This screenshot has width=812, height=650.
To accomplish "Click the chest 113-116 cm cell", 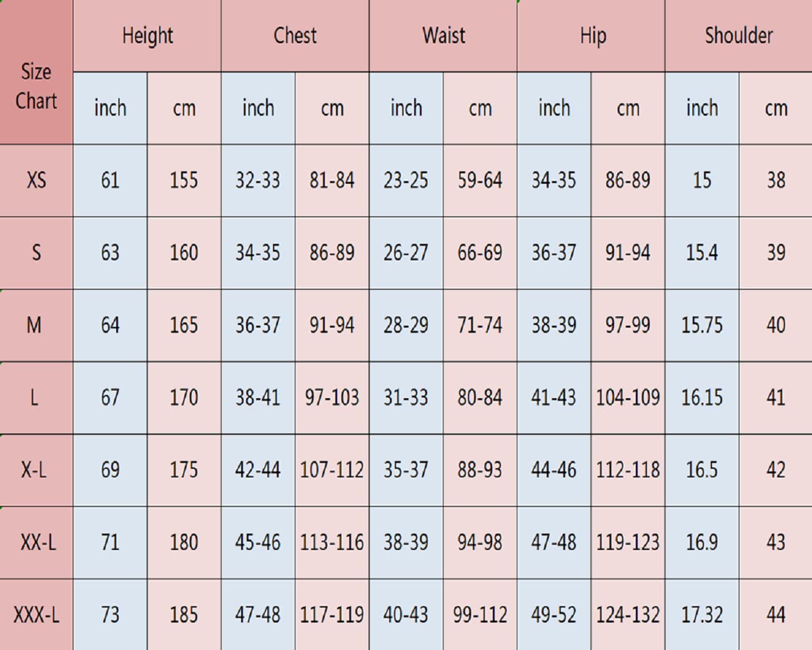I will click(332, 542).
